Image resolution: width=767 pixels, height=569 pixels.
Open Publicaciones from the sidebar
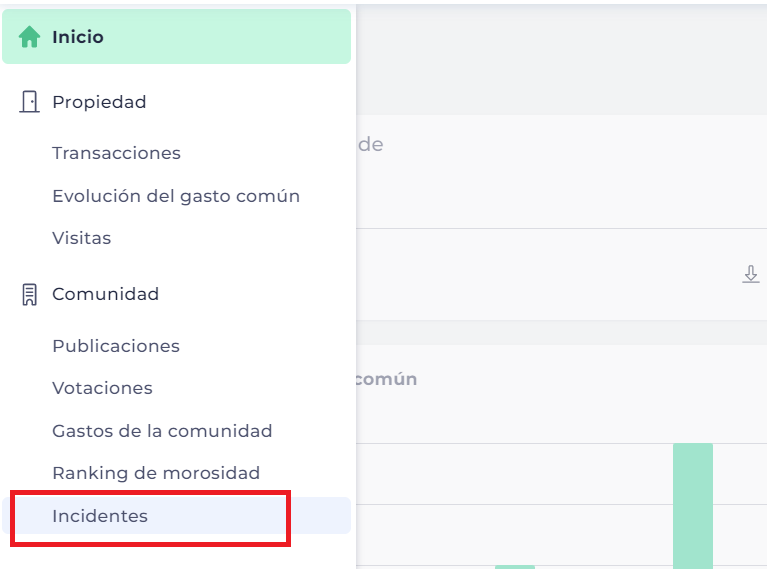coord(116,346)
